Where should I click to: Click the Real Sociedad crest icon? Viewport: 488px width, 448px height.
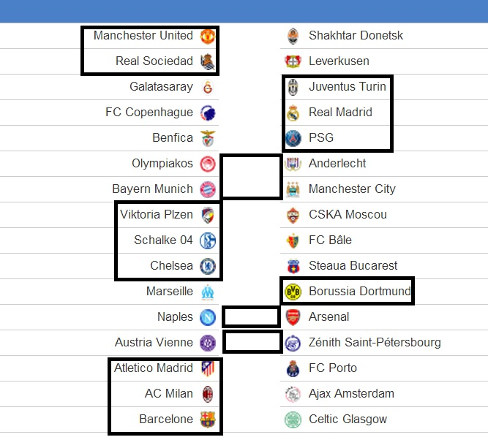208,61
